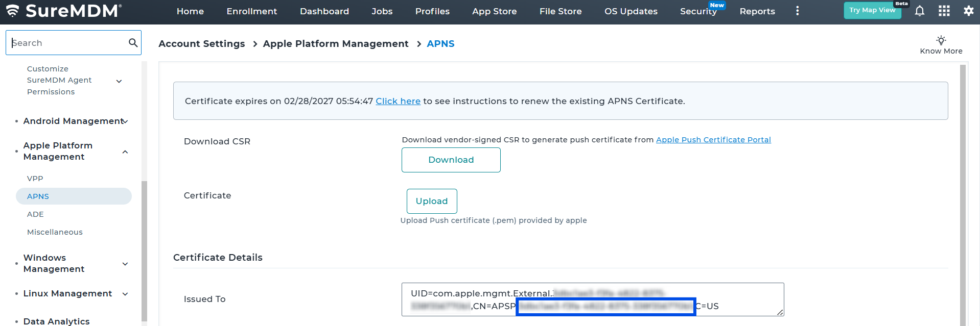Click into the Search field

(x=66, y=43)
